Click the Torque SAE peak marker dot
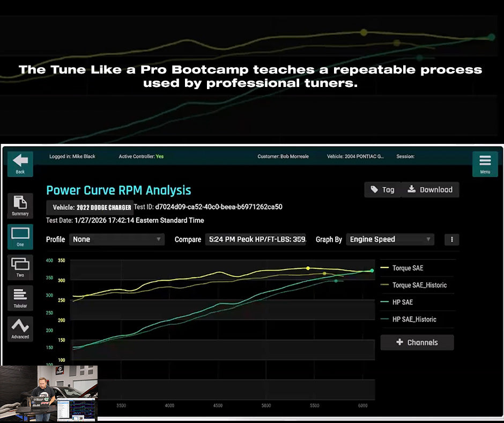 point(308,268)
